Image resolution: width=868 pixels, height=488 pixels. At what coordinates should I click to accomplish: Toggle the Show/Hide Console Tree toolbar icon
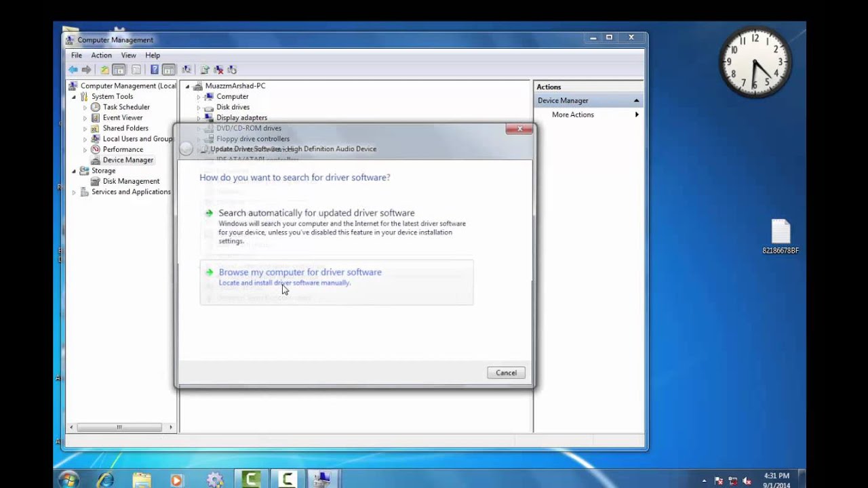tap(119, 70)
